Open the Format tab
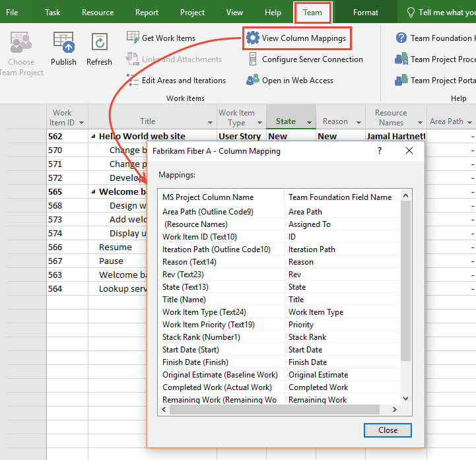476x460 pixels. point(366,13)
